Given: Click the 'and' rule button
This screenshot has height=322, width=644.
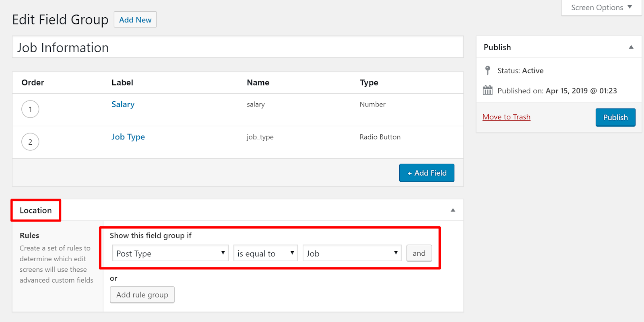Looking at the screenshot, I should pyautogui.click(x=419, y=253).
